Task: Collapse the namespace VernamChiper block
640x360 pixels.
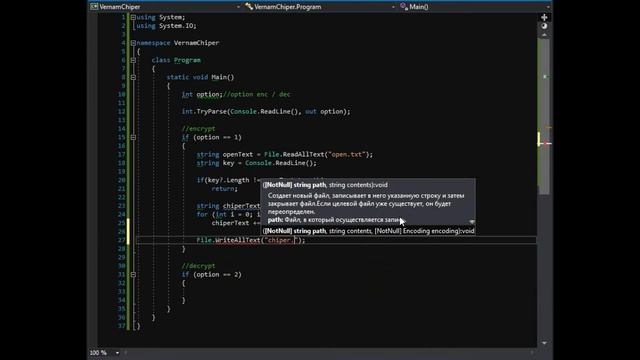Action: click(133, 43)
